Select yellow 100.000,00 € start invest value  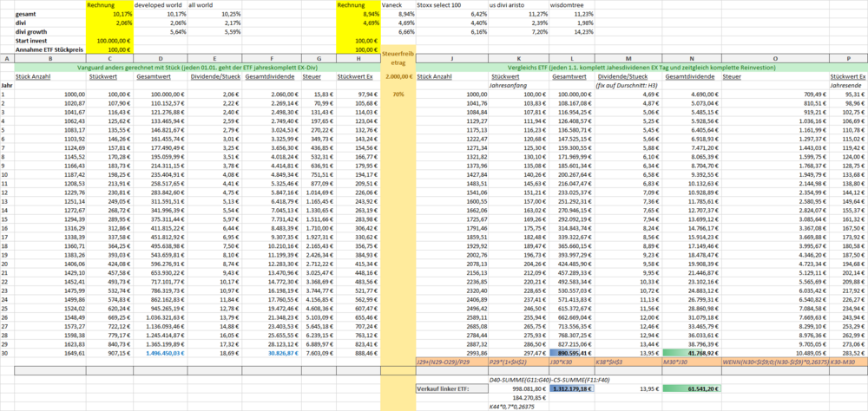pyautogui.click(x=110, y=40)
